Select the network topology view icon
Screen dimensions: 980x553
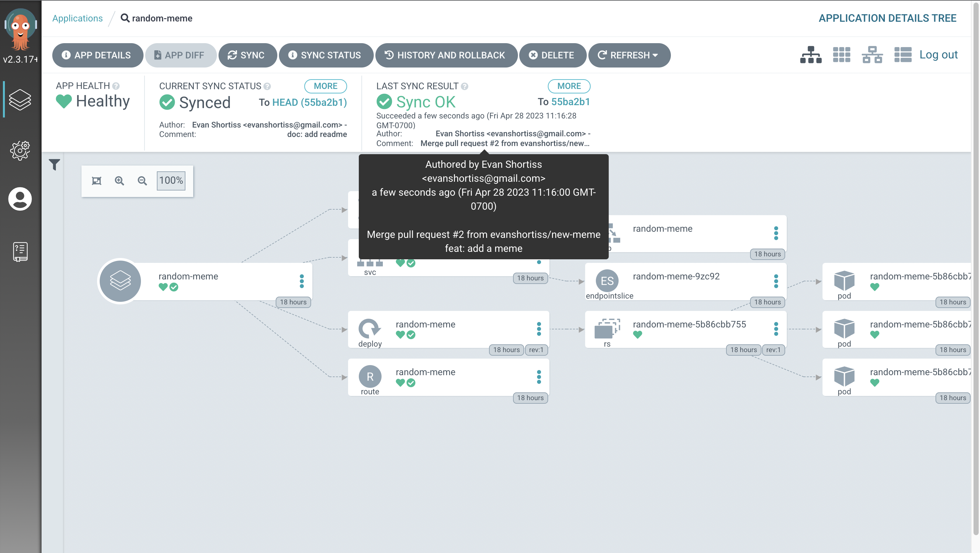pos(872,55)
